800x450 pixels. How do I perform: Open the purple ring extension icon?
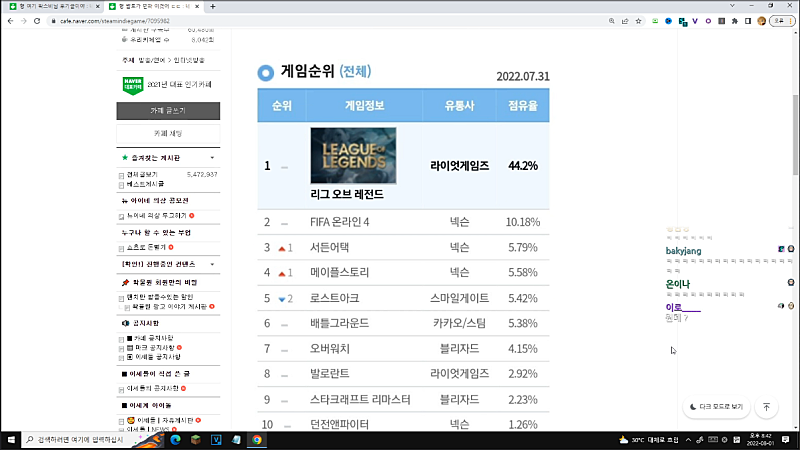coord(708,21)
